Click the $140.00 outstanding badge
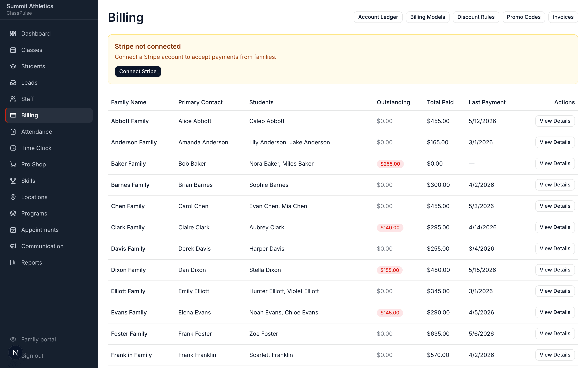The width and height of the screenshot is (588, 368). [390, 228]
